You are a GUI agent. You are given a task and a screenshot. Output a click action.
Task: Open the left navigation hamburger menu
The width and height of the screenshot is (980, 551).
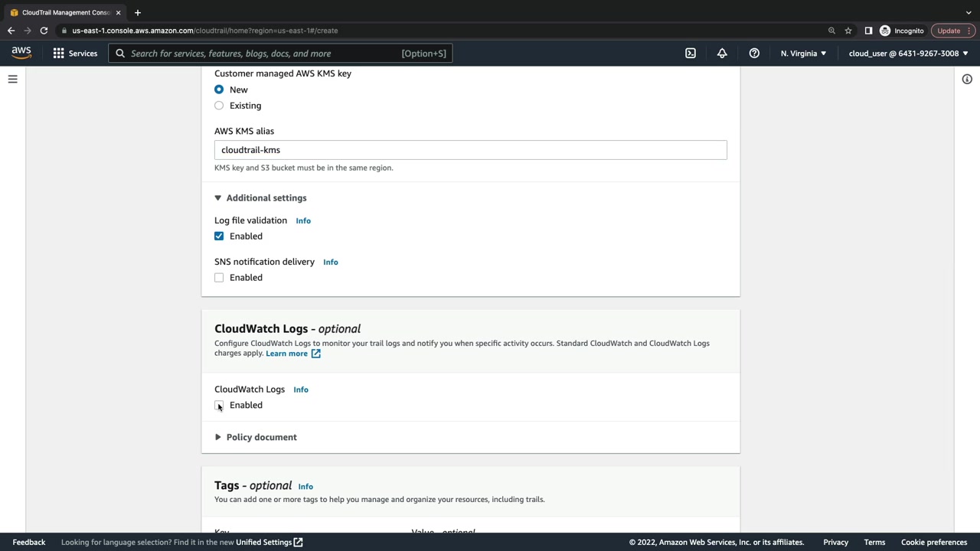[x=12, y=80]
